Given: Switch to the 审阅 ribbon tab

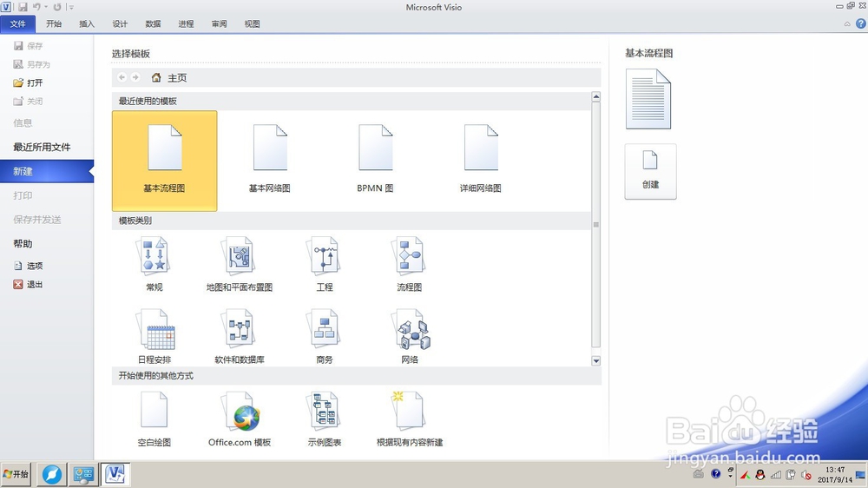Looking at the screenshot, I should coord(220,23).
